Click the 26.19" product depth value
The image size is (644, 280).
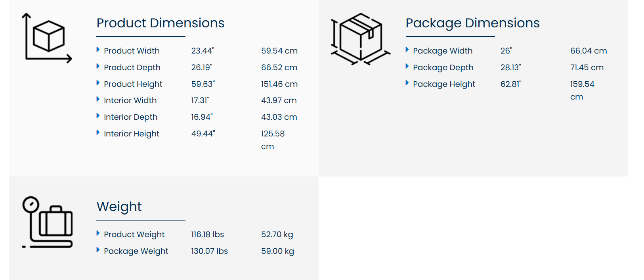click(x=201, y=67)
